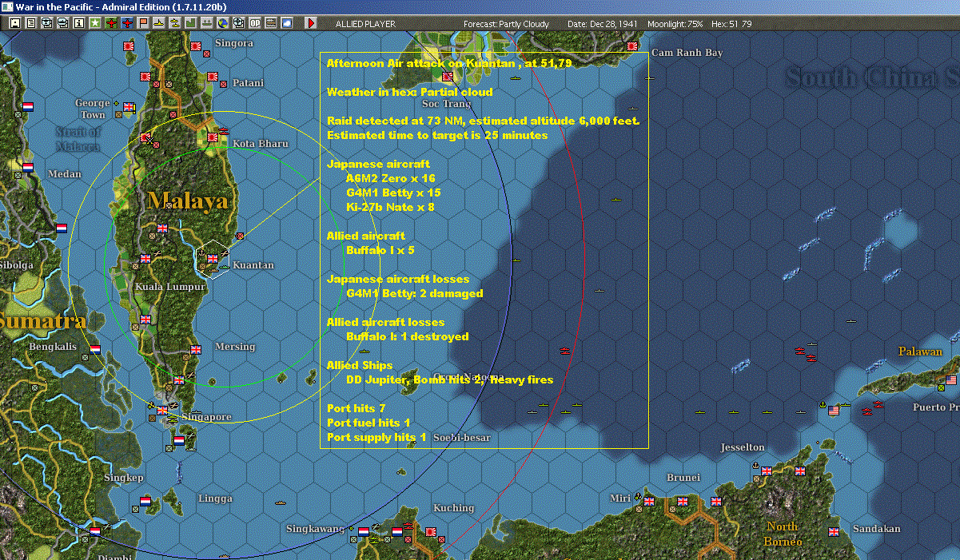Click 'Port supply hits 1' line
Viewport: 960px width, 560px height.
point(376,437)
